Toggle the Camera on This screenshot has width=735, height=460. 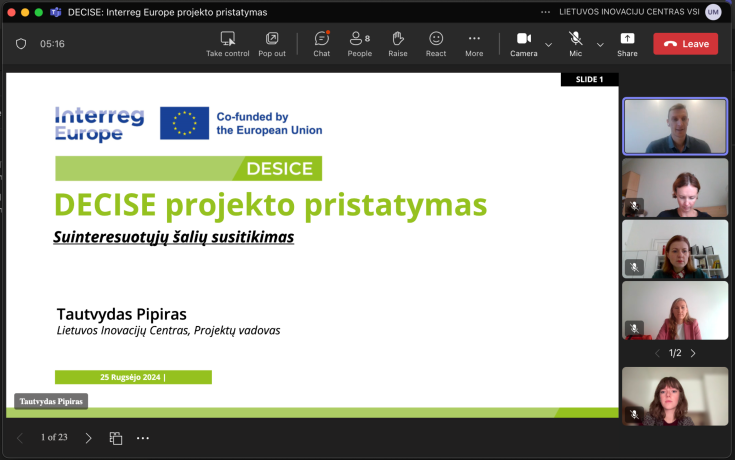pos(524,44)
